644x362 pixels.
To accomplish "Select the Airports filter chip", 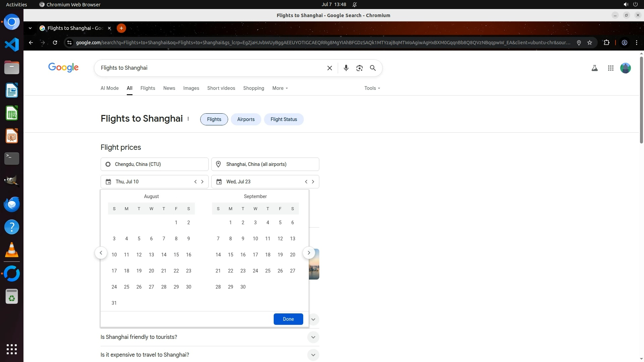I will tap(246, 119).
